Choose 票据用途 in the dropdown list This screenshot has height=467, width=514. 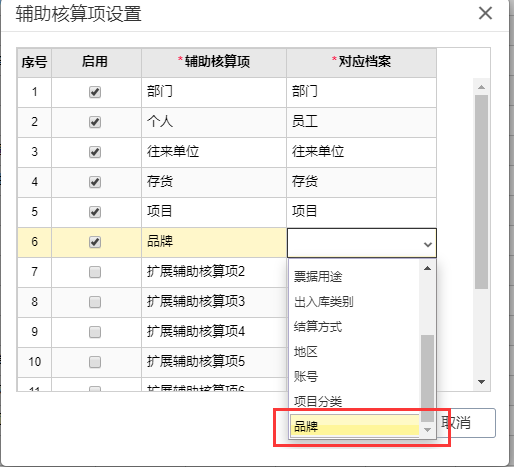click(x=355, y=276)
